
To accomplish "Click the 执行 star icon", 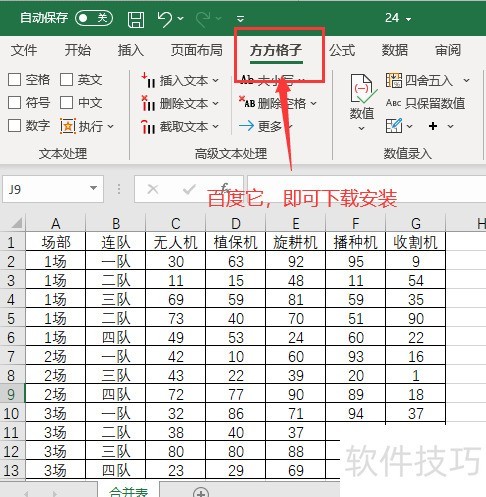I will pyautogui.click(x=68, y=126).
